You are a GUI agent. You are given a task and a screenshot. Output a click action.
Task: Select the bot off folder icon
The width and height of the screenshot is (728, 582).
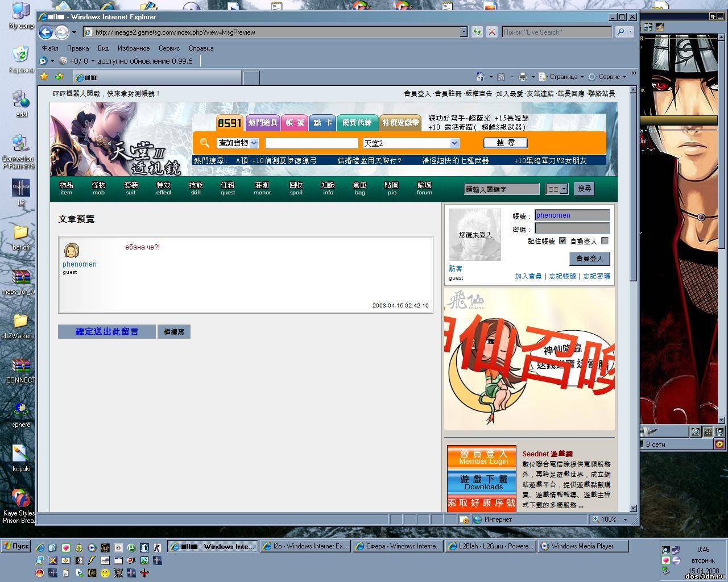21,237
